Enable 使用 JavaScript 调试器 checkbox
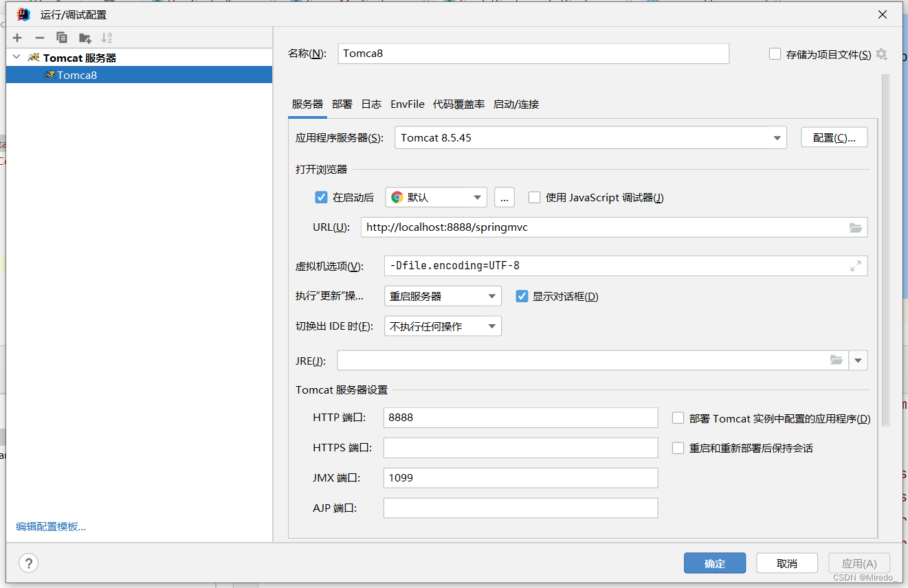Image resolution: width=908 pixels, height=588 pixels. pyautogui.click(x=534, y=197)
